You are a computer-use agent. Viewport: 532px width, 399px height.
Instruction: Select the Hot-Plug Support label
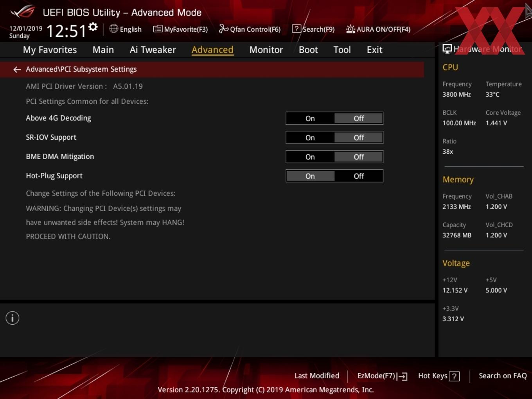(x=54, y=176)
